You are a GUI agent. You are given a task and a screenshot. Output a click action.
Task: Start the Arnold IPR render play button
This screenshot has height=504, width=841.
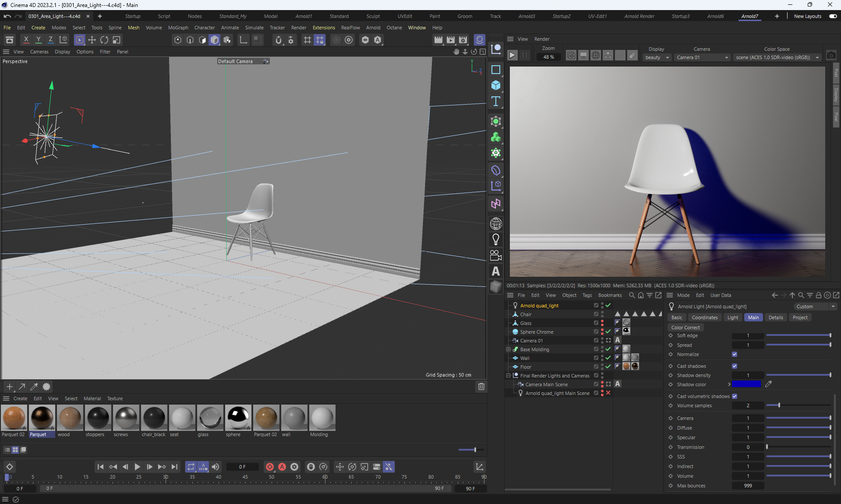(x=512, y=56)
